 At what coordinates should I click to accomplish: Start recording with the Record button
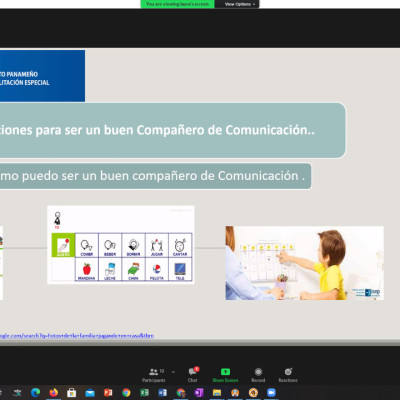pyautogui.click(x=258, y=375)
